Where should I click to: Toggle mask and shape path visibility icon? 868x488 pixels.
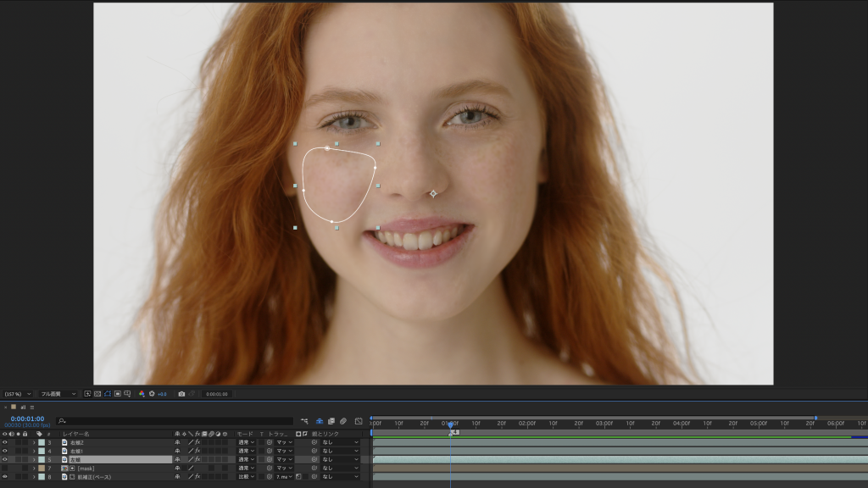(107, 394)
